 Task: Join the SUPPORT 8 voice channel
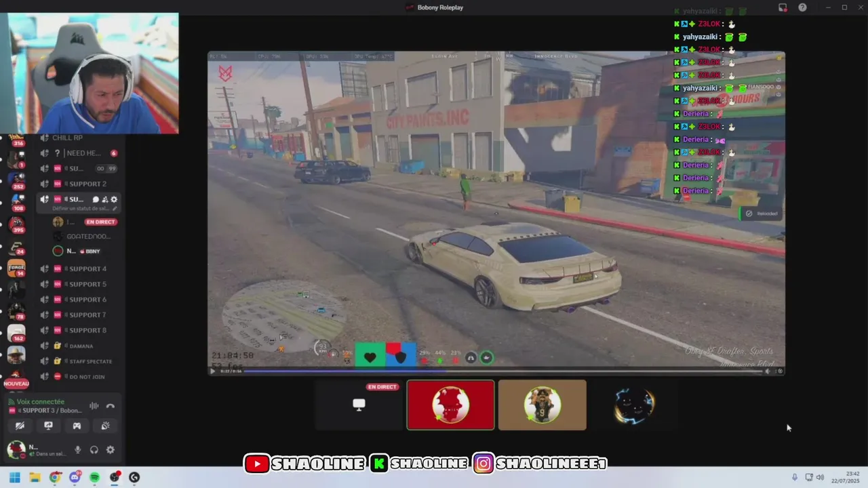[78, 330]
